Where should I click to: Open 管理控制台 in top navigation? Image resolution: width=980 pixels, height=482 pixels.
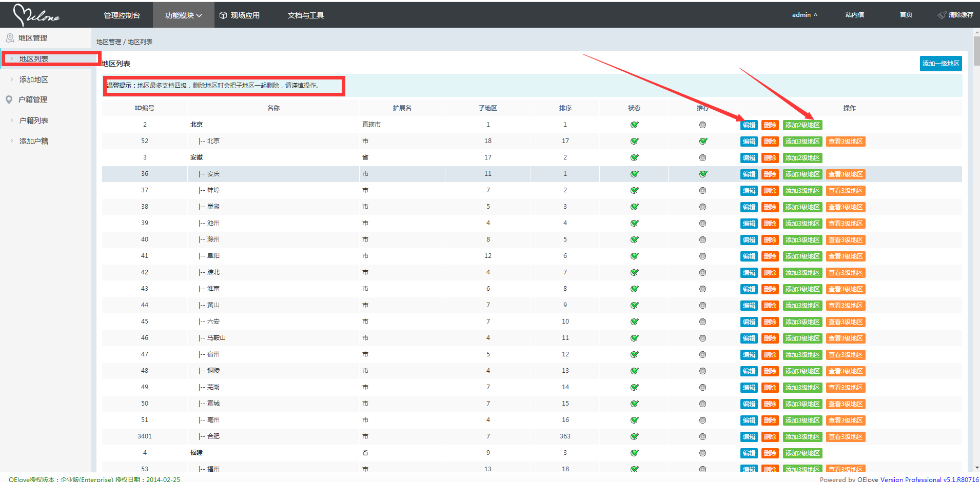pyautogui.click(x=122, y=15)
